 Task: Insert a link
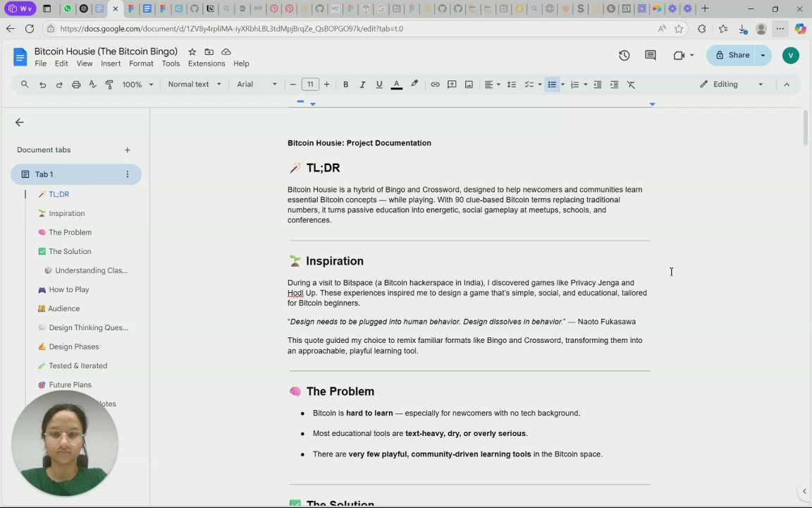[435, 85]
